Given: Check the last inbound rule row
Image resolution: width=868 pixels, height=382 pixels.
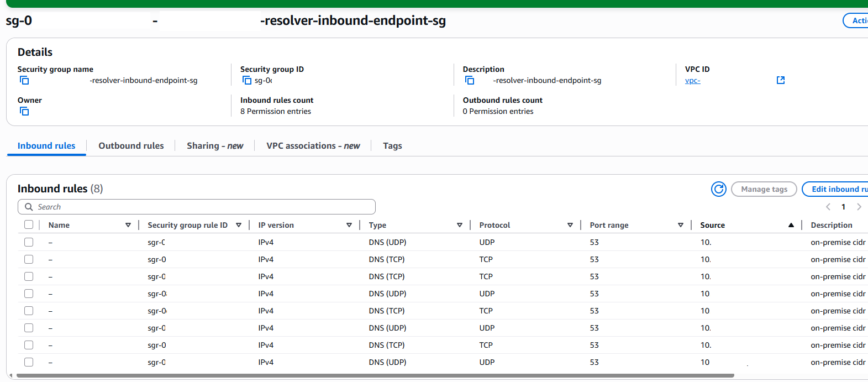Looking at the screenshot, I should pos(29,362).
